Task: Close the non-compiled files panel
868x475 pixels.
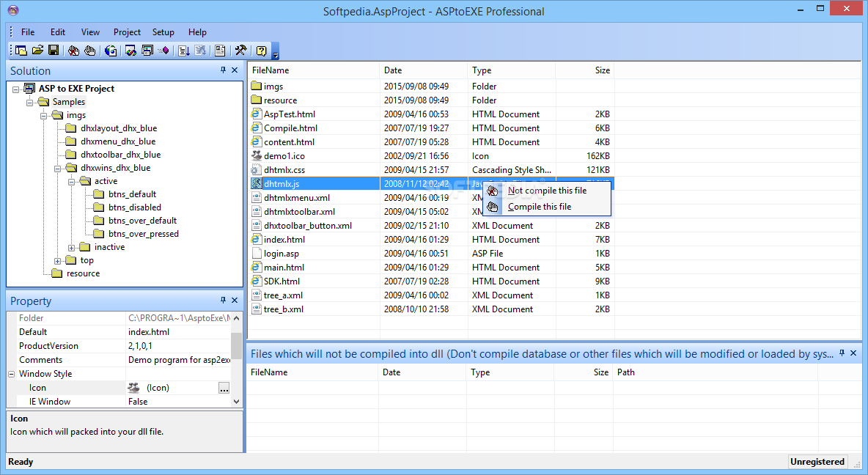Action: 853,353
